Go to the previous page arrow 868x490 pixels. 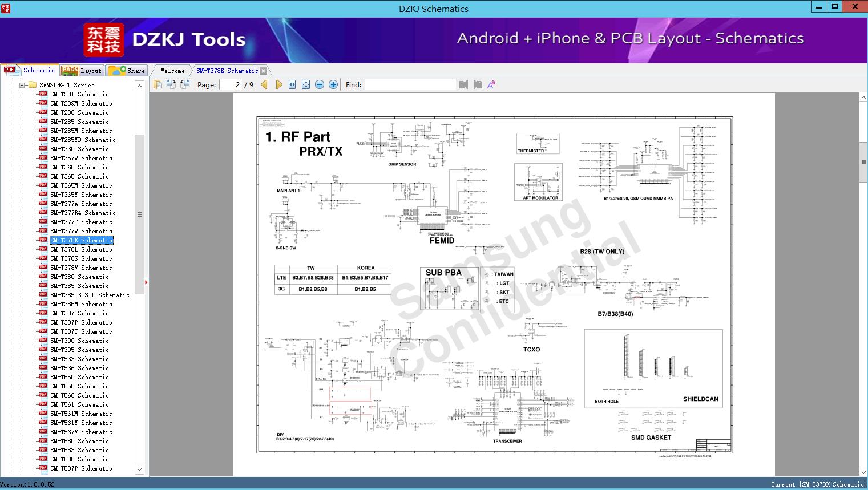264,84
